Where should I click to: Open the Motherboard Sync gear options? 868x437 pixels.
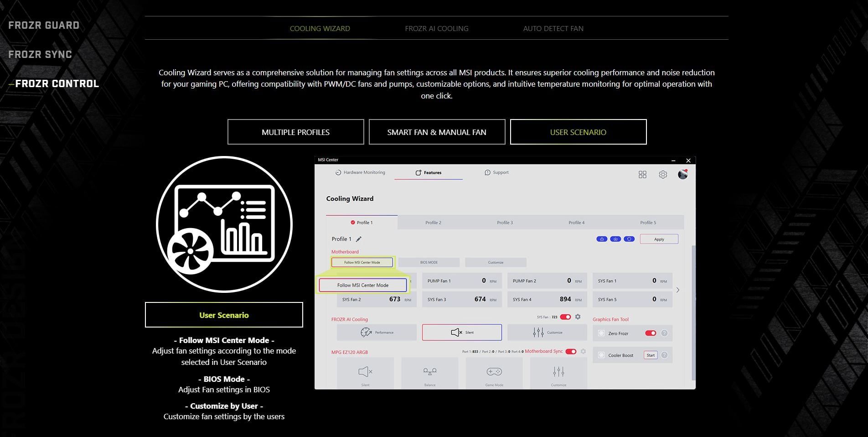(x=583, y=351)
